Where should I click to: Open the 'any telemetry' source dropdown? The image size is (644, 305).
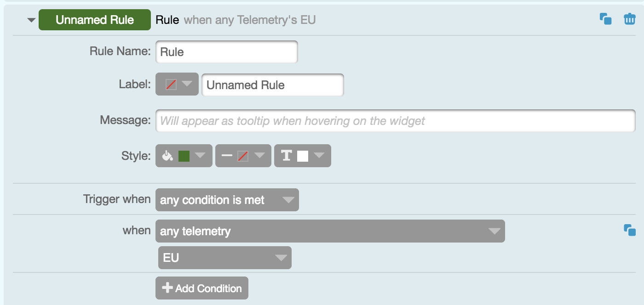(x=330, y=231)
